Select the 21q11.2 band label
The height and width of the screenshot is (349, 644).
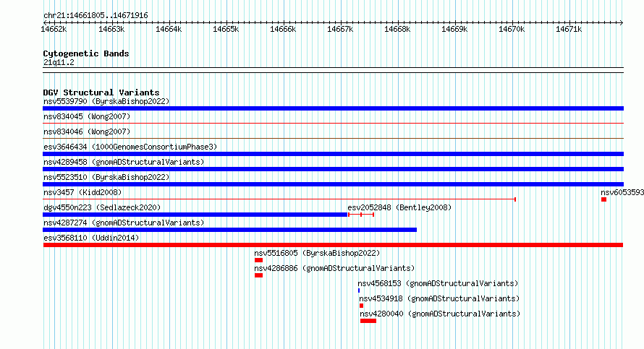(x=59, y=62)
